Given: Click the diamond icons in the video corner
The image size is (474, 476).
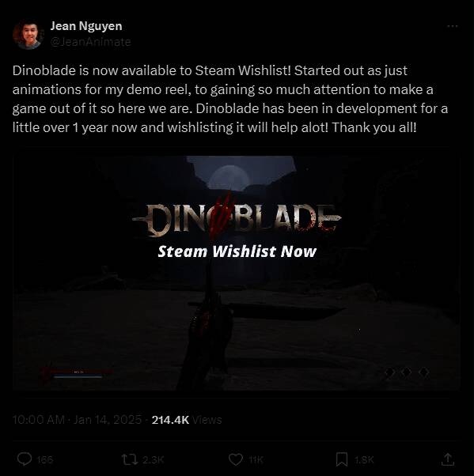Looking at the screenshot, I should coord(408,372).
